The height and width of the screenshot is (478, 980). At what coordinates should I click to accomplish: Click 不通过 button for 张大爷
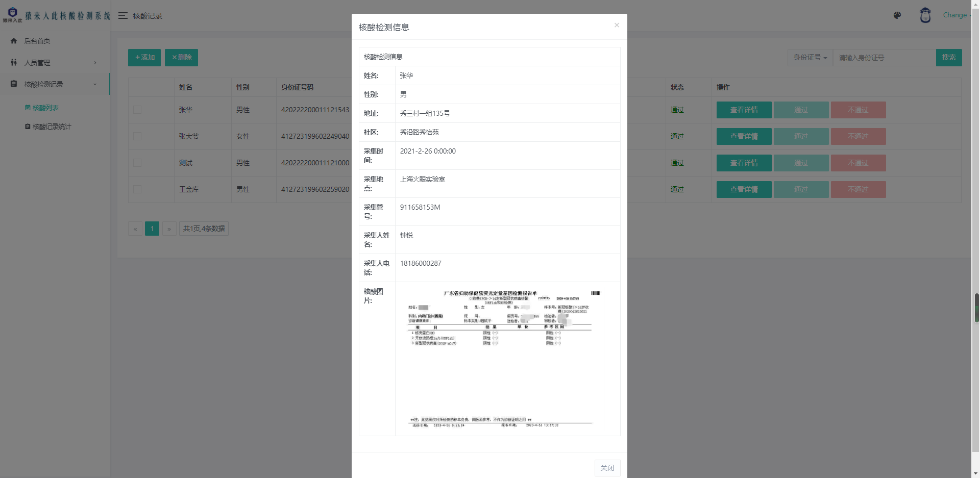tap(858, 136)
